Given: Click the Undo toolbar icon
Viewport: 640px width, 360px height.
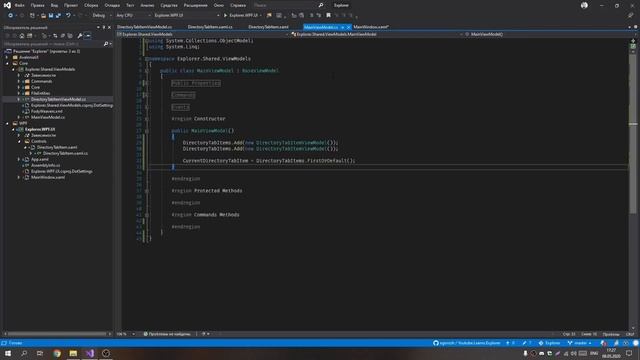Looking at the screenshot, I should click(x=68, y=16).
